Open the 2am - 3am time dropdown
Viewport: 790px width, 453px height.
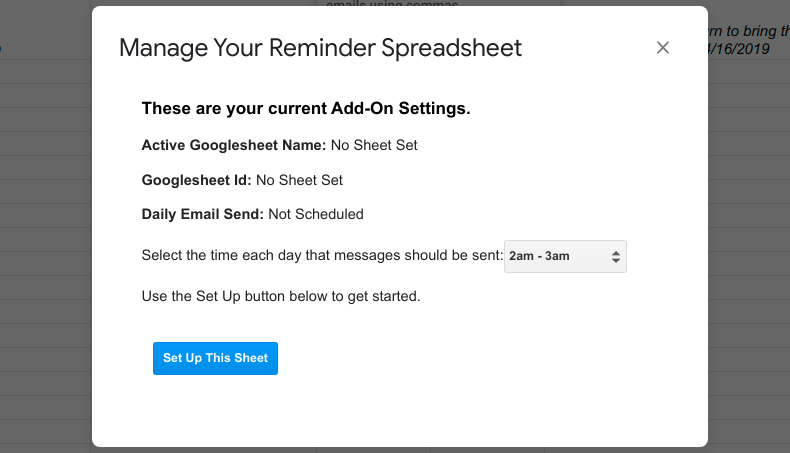point(565,256)
